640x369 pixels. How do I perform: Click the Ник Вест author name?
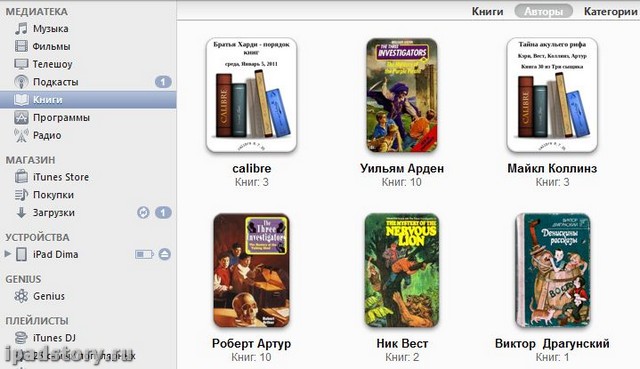pos(402,344)
